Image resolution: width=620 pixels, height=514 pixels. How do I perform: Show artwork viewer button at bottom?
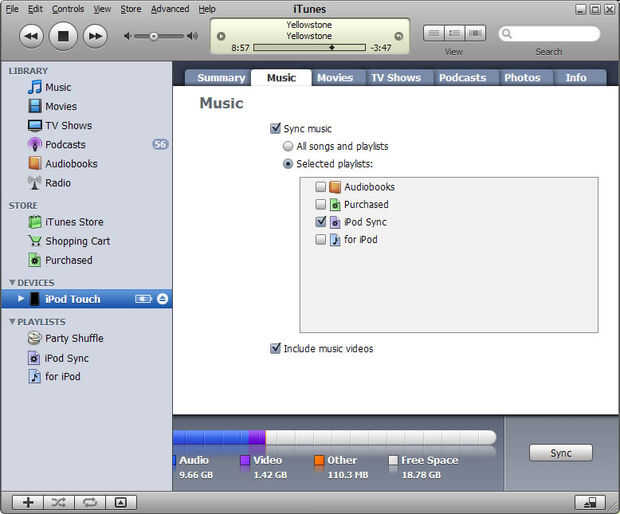(121, 502)
